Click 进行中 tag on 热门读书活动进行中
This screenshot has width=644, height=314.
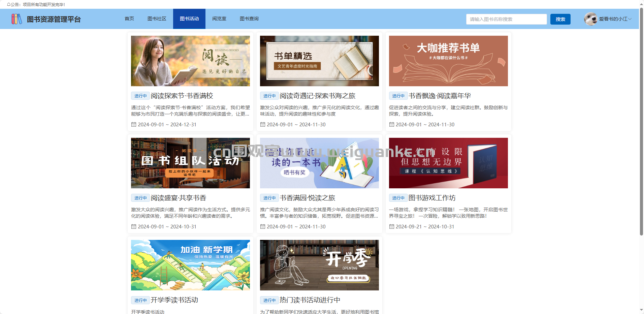[x=269, y=300]
